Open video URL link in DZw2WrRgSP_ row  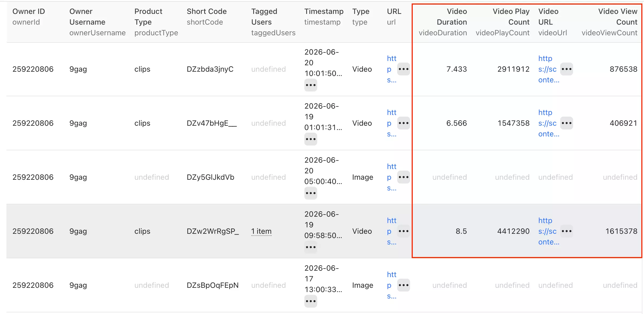548,231
